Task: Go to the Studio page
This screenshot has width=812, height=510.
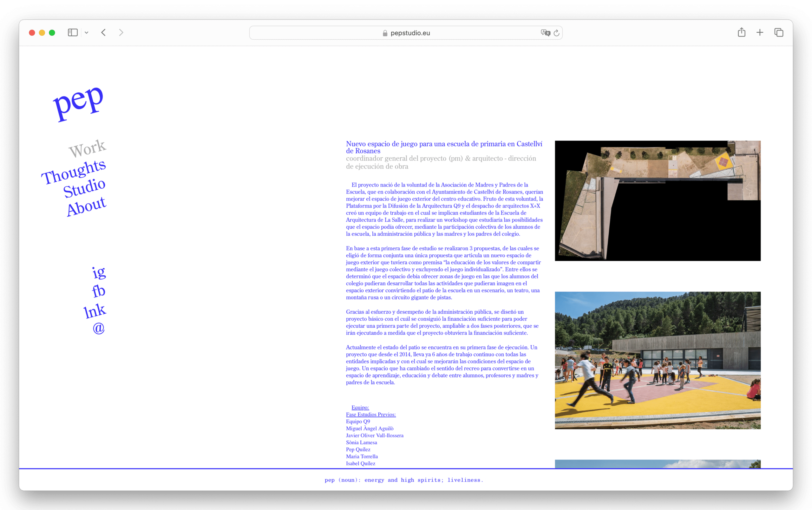Action: tap(84, 187)
